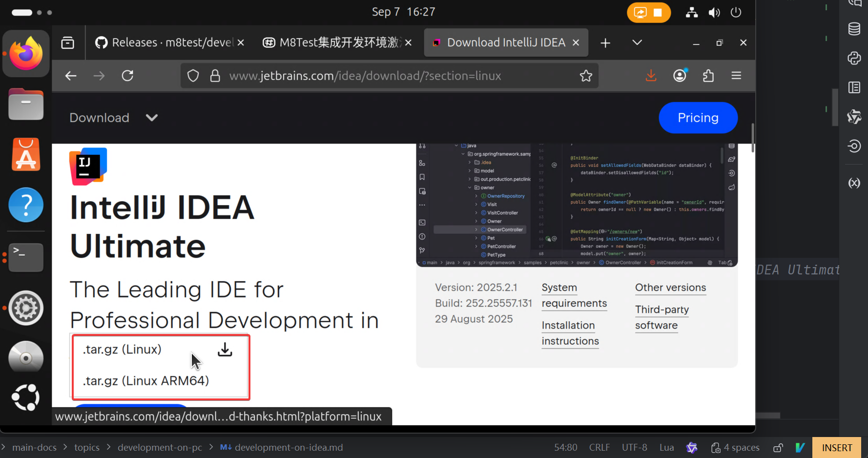868x458 pixels.
Task: Click the page reload icon
Action: (x=128, y=76)
